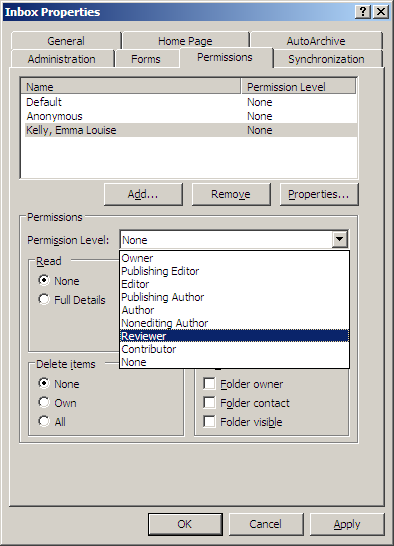Click the Add... button
Viewport: 394px width, 546px height.
pyautogui.click(x=143, y=194)
